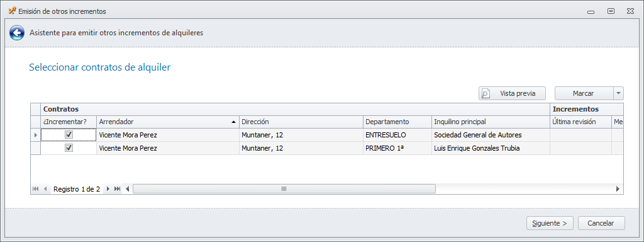Click the scroll left arrow of the grid
Viewport: 644px width, 242px height.
point(127,189)
